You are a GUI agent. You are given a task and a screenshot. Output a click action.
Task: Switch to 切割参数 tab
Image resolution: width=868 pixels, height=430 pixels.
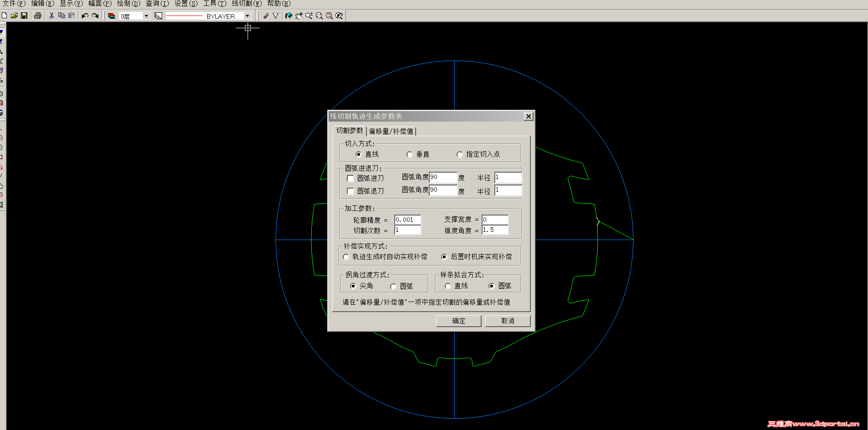[x=350, y=131]
